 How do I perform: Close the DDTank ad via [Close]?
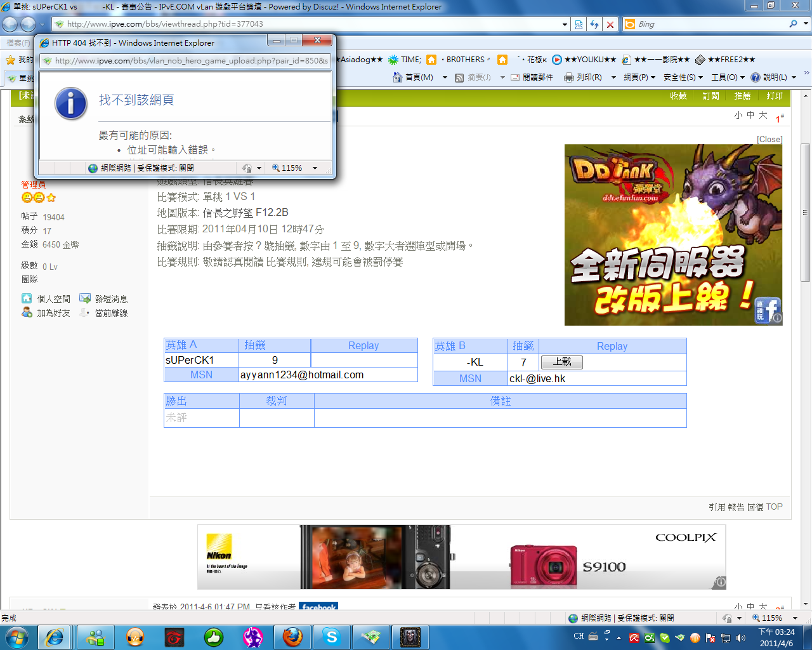pos(769,139)
